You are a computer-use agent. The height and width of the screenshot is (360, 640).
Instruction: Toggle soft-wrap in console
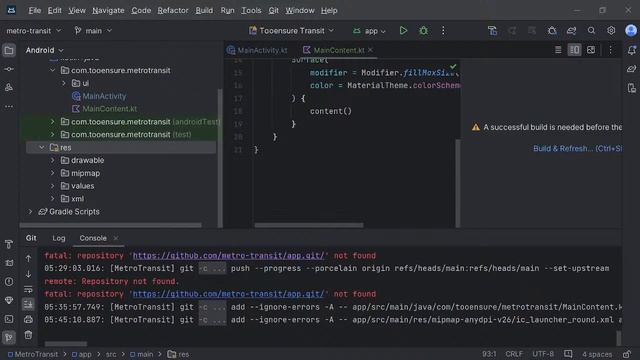point(28,289)
